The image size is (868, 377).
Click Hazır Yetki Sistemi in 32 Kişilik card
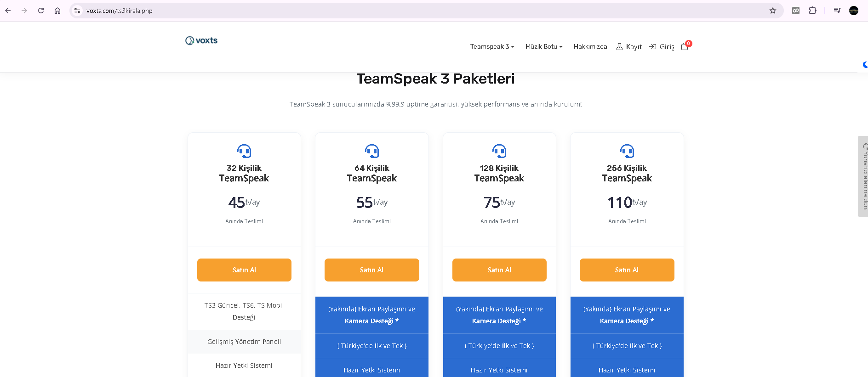pos(244,366)
